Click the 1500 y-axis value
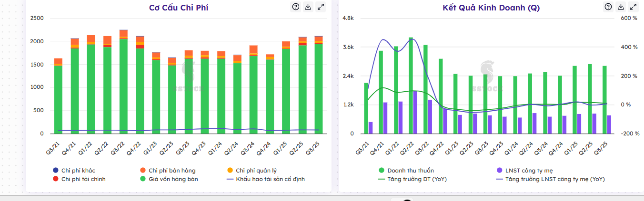This screenshot has width=644, height=201. [x=37, y=64]
